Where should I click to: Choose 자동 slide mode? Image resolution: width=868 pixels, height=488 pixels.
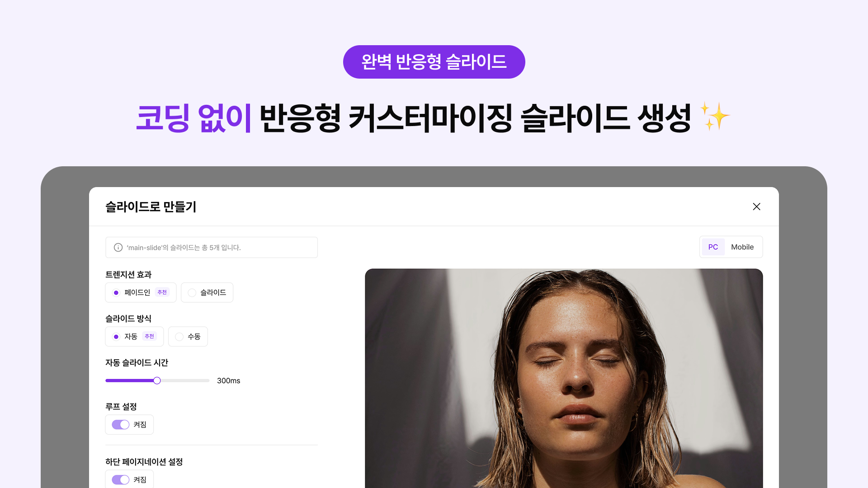[x=116, y=337]
